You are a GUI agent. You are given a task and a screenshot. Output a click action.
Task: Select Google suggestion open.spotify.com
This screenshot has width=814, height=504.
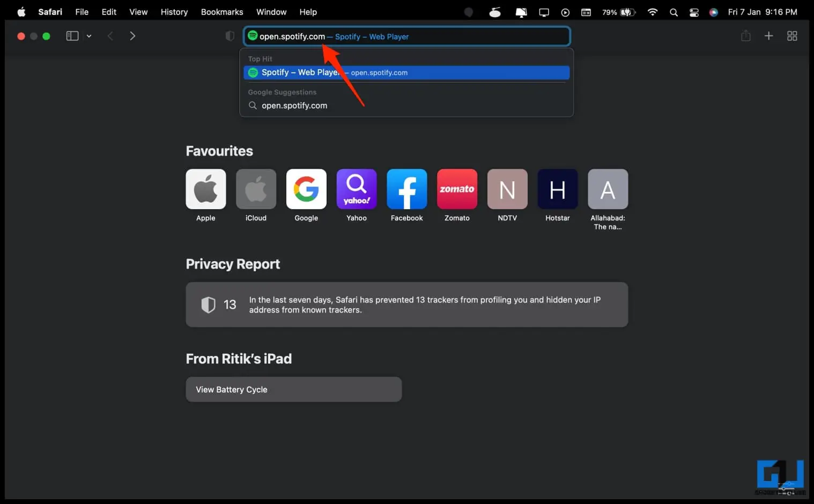406,106
